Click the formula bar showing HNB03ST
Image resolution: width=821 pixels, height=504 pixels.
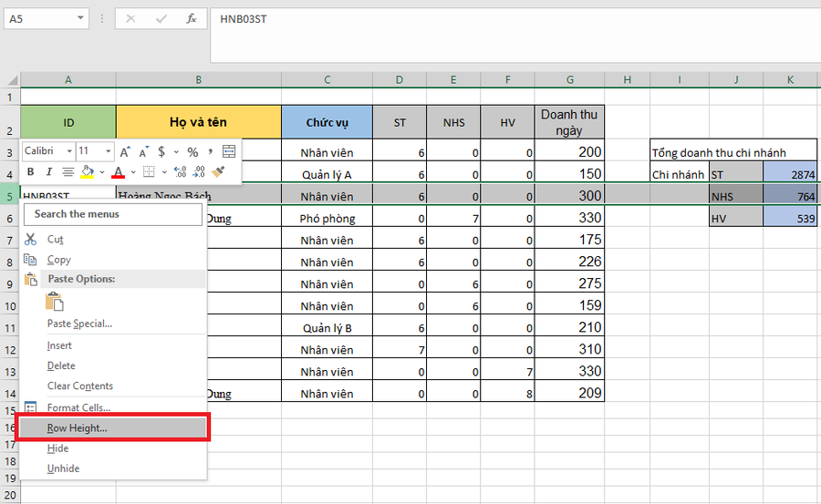click(x=515, y=35)
